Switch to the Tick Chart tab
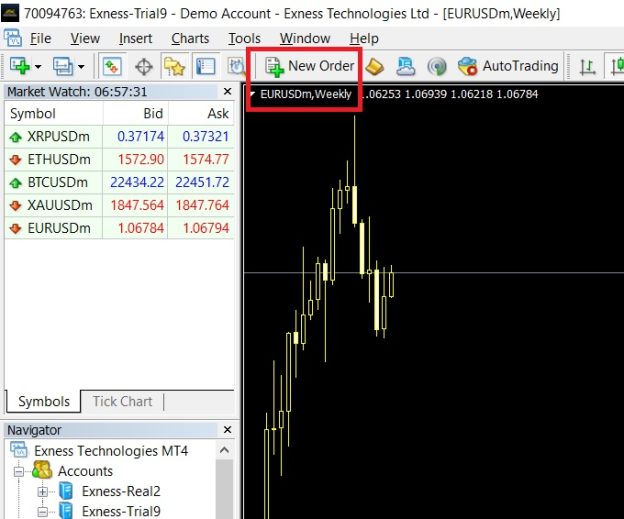The height and width of the screenshot is (519, 624). click(122, 401)
